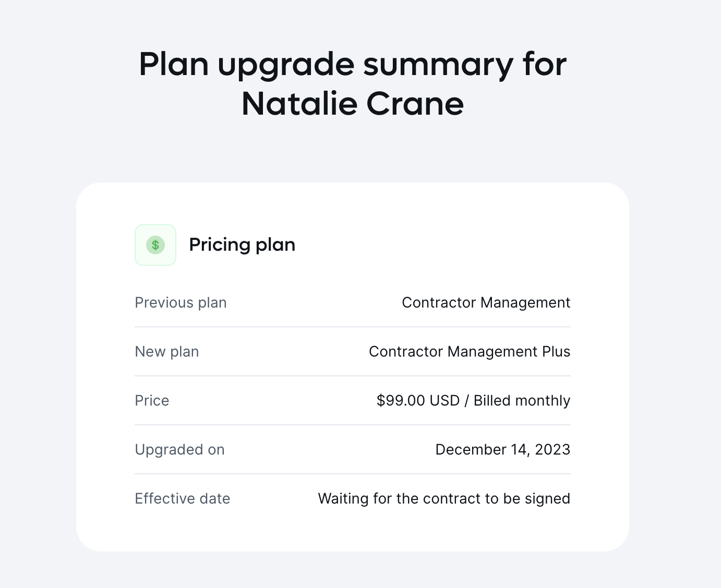Click the green dollar sign pricing icon

coord(155,245)
